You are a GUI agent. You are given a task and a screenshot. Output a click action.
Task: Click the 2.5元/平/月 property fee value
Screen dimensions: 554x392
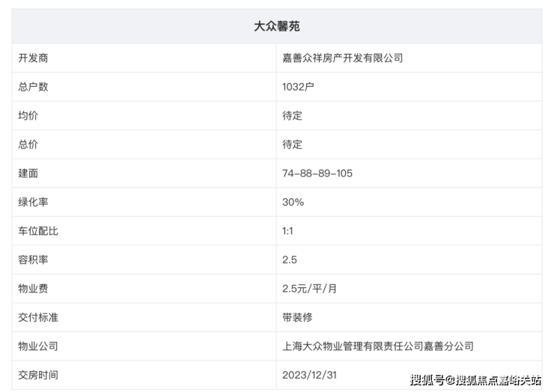point(309,289)
